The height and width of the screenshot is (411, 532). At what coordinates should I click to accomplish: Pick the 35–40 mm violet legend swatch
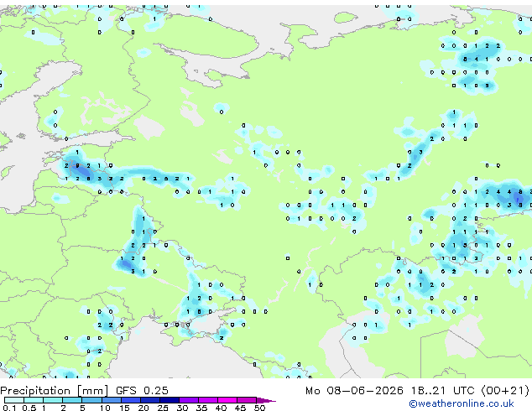click(x=207, y=400)
